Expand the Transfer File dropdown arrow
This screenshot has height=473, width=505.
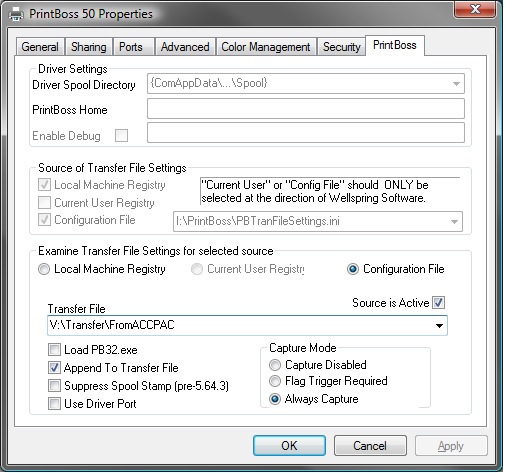click(439, 326)
